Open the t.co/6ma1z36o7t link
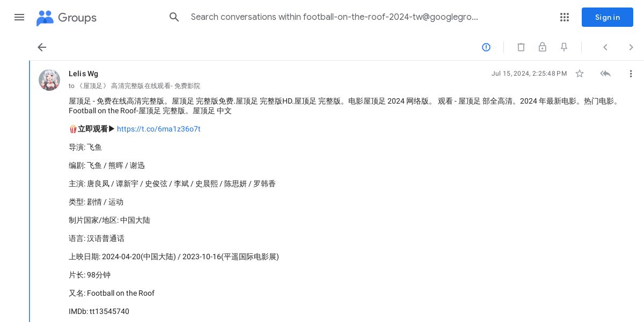Viewport: 644px width, 322px height. click(158, 129)
